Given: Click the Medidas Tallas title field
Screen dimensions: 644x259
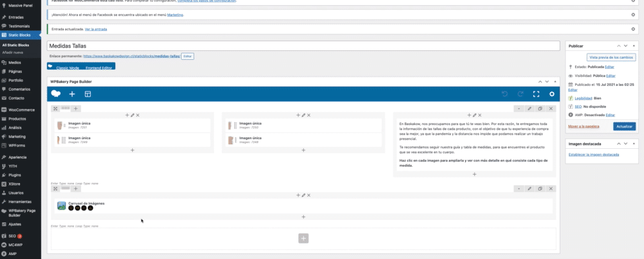Looking at the screenshot, I should pyautogui.click(x=303, y=46).
